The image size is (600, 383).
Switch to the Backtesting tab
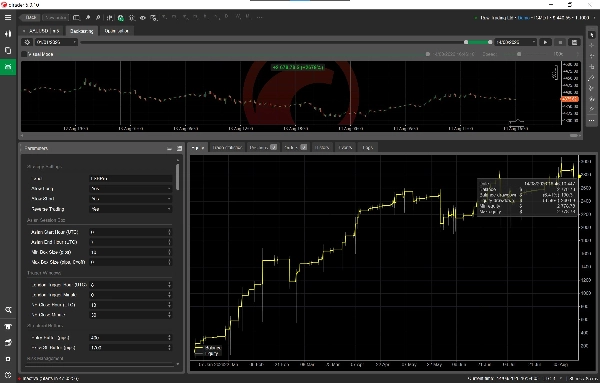(82, 31)
